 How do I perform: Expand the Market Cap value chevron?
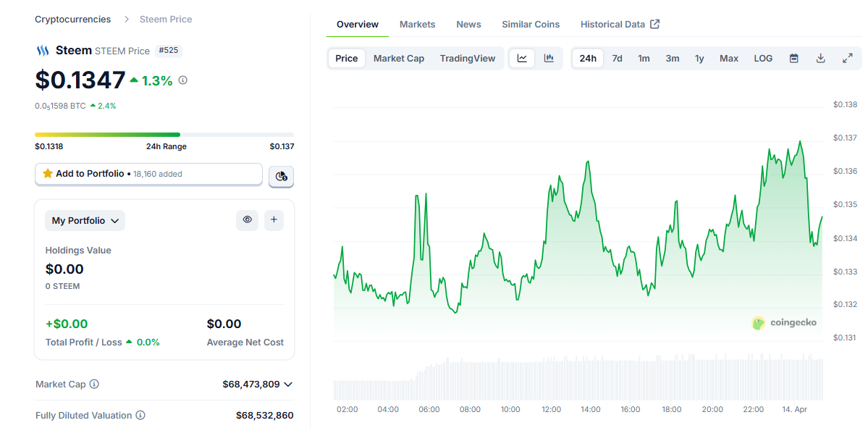287,385
